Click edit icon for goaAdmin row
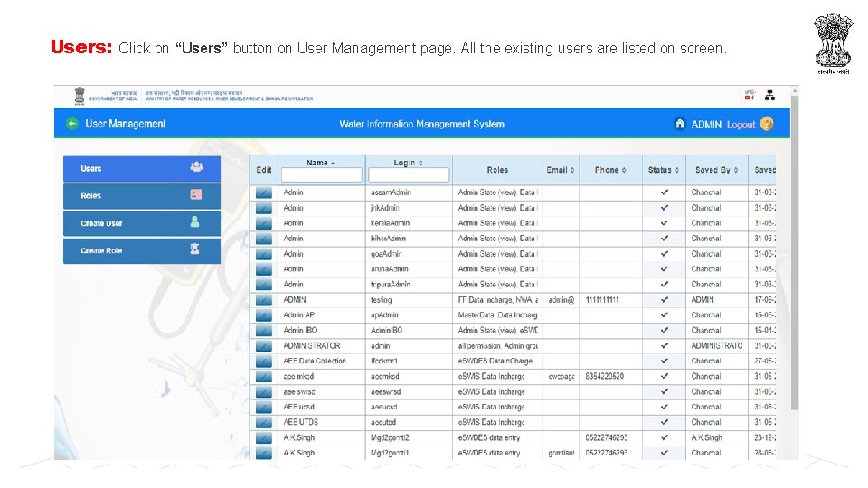This screenshot has width=868, height=488. coord(264,254)
